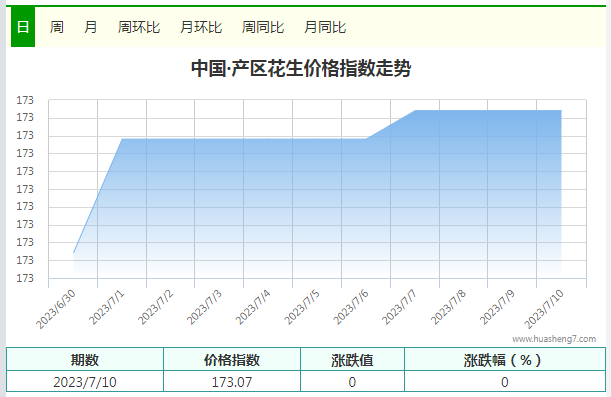Open the 周同比 tab

click(x=263, y=27)
